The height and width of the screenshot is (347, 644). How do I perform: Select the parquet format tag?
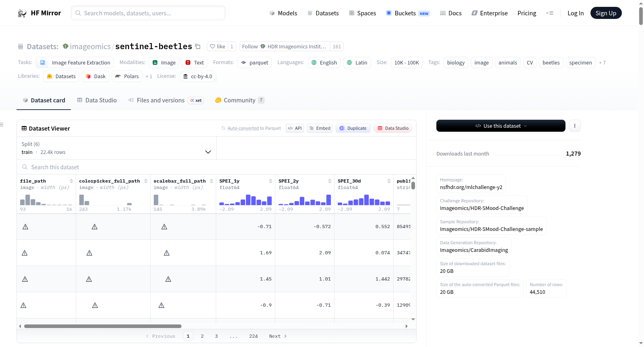(254, 62)
